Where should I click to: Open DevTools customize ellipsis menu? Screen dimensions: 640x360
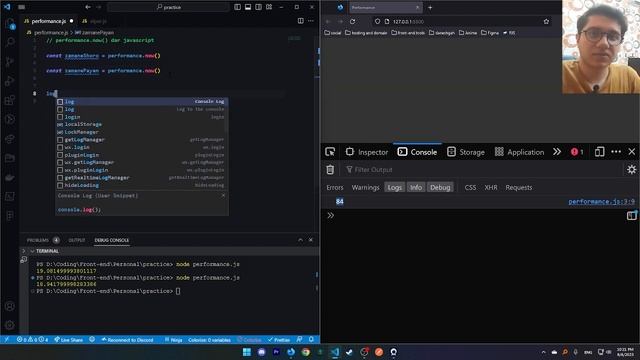point(616,152)
